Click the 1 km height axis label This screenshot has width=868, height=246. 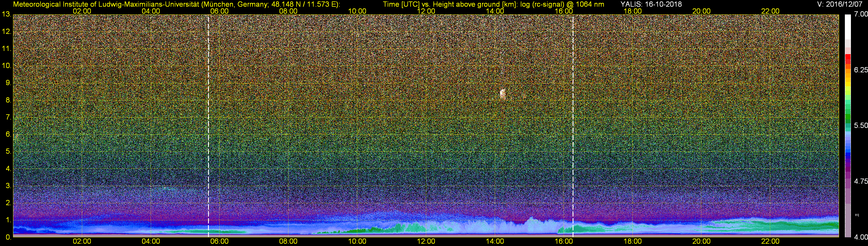(8, 220)
